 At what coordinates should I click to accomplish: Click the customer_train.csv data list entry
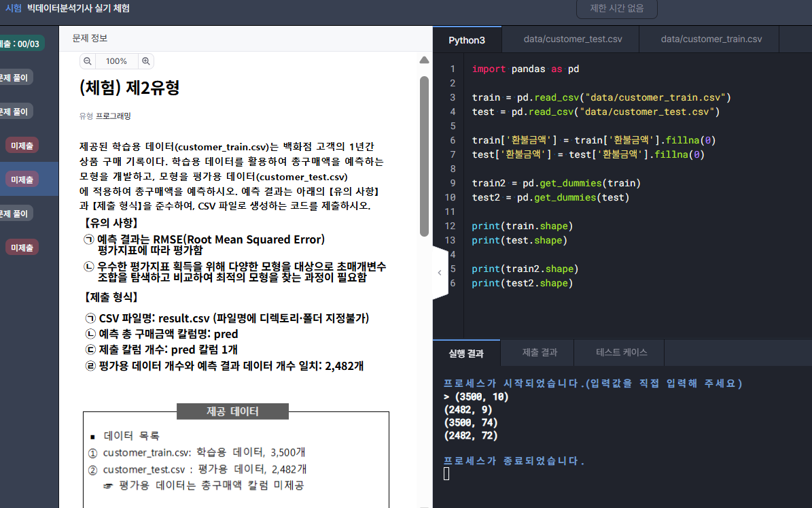pyautogui.click(x=197, y=452)
